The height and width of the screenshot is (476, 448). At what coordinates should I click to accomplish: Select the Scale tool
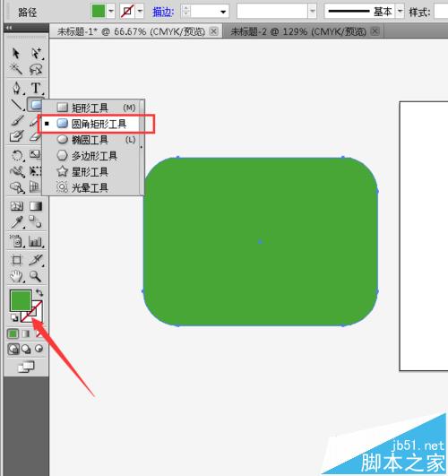click(x=35, y=154)
